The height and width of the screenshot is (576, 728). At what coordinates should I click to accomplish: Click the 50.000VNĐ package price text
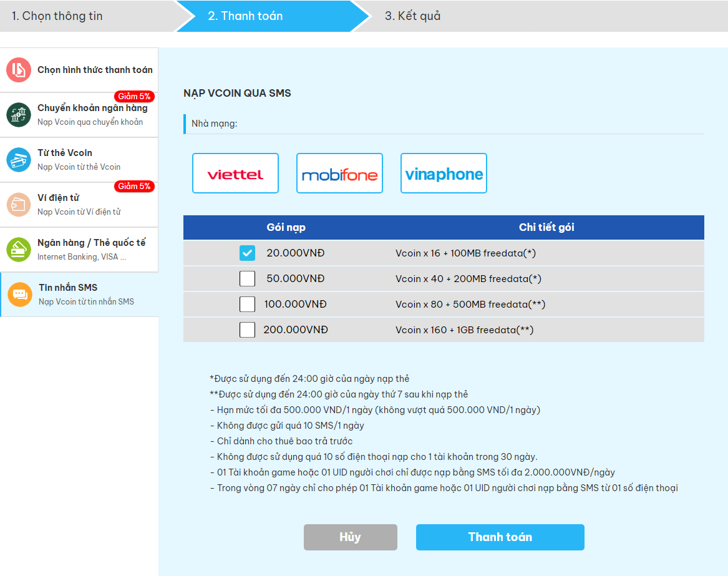(x=295, y=279)
